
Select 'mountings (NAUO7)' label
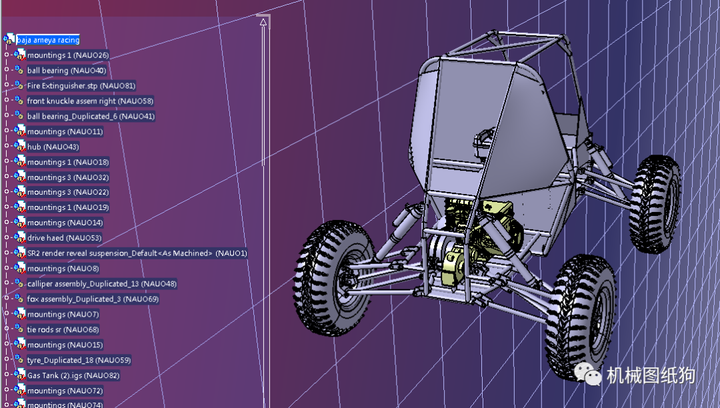click(x=63, y=314)
